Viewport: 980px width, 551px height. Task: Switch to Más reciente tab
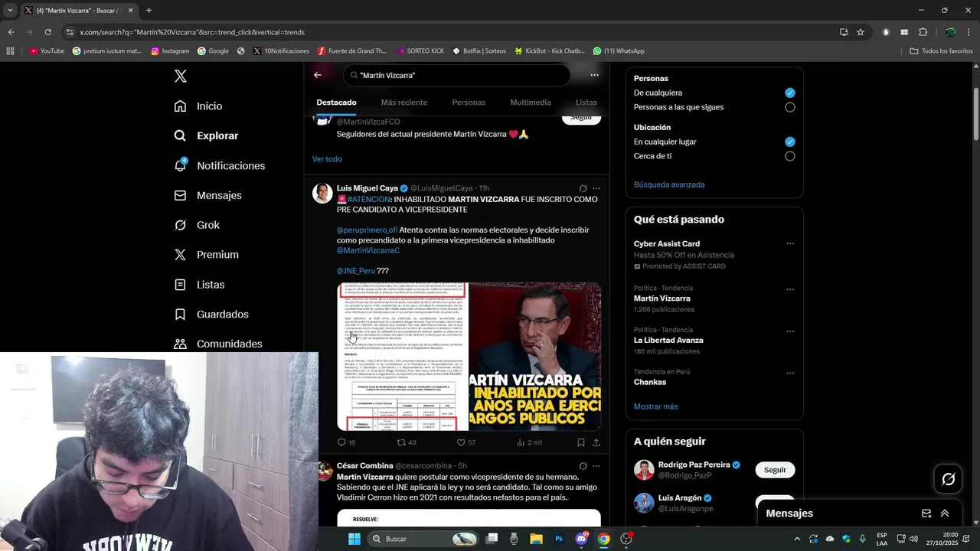click(404, 103)
